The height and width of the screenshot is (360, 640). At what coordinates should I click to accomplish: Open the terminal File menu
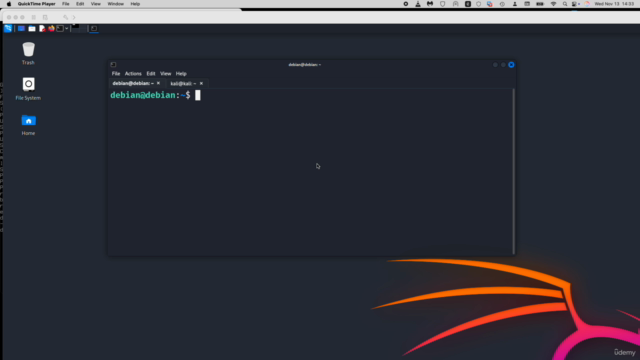point(116,74)
